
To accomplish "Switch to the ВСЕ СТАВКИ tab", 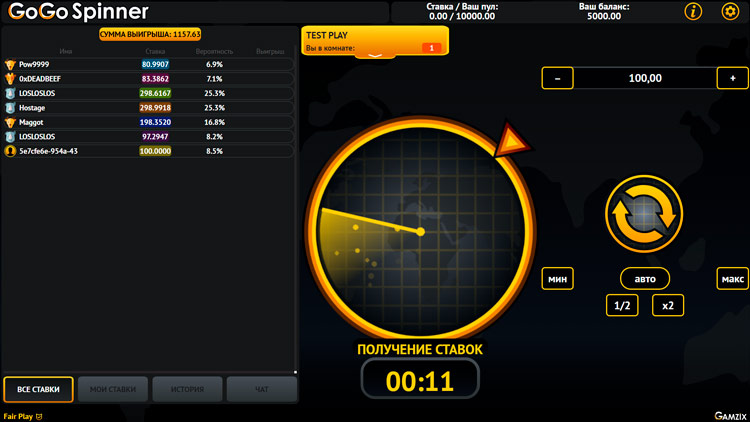I will pos(38,389).
